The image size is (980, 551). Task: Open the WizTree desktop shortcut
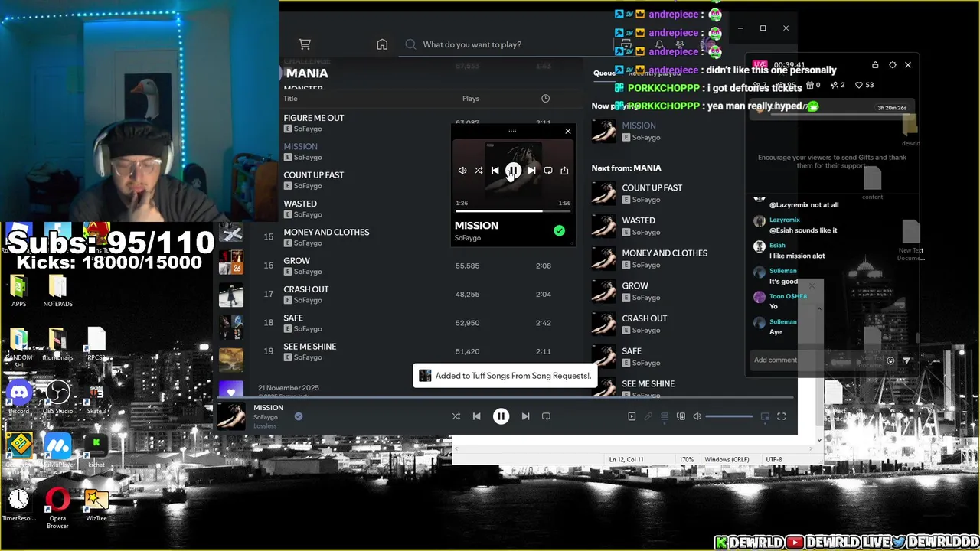point(96,505)
